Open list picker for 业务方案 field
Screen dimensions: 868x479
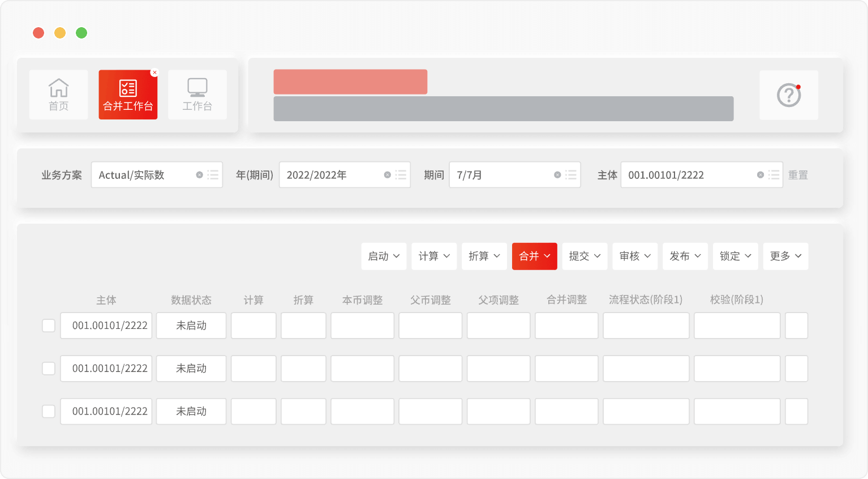point(213,175)
